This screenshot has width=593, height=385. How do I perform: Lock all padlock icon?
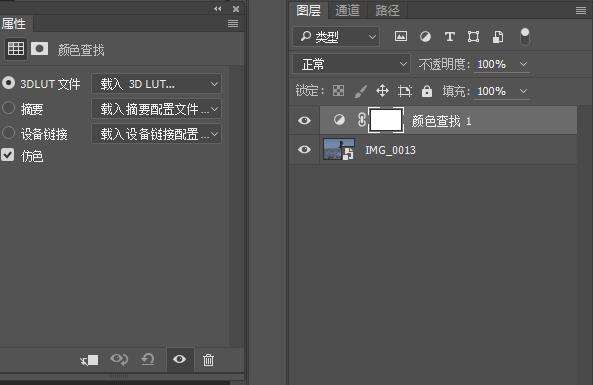click(427, 91)
